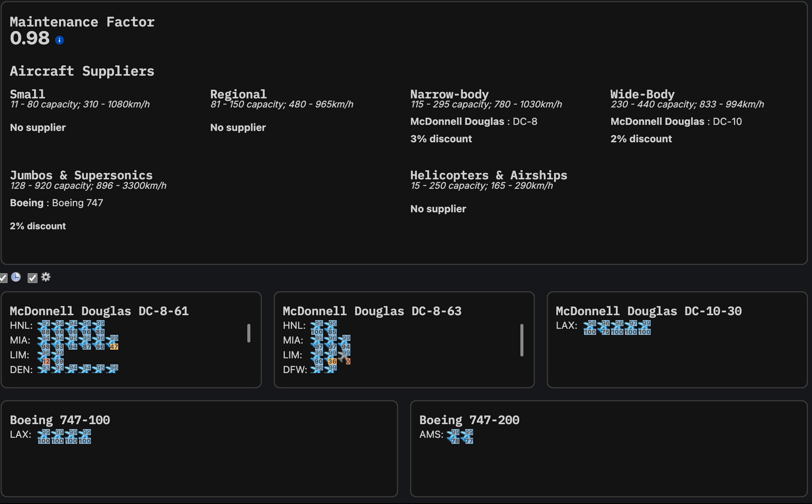Click the 0.98 maintenance factor value
The image size is (812, 504).
(x=30, y=38)
